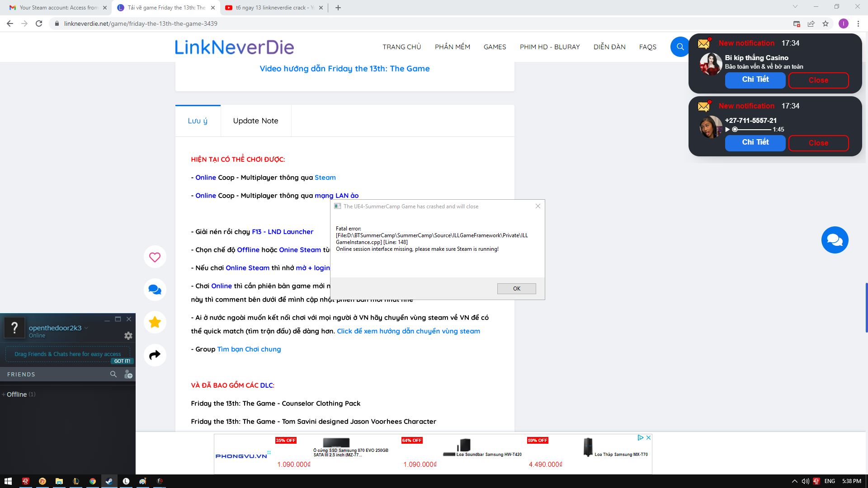868x488 pixels.
Task: Play the audio notification message
Action: tap(727, 129)
